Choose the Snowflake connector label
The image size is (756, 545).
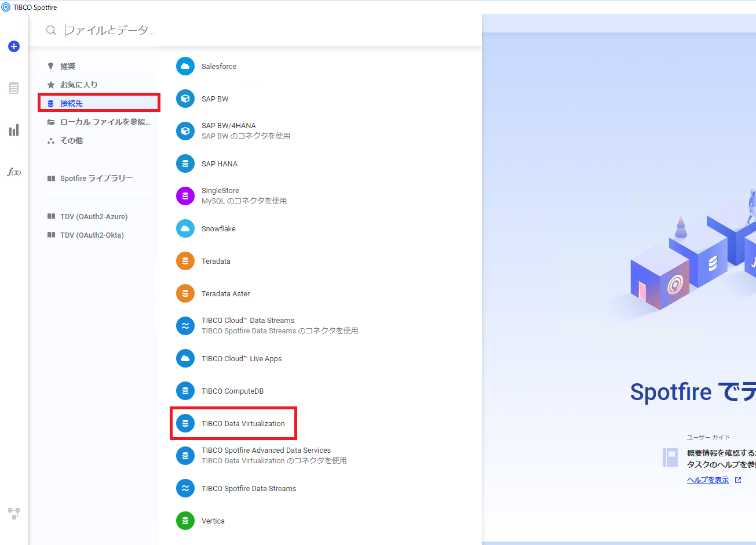(x=218, y=229)
